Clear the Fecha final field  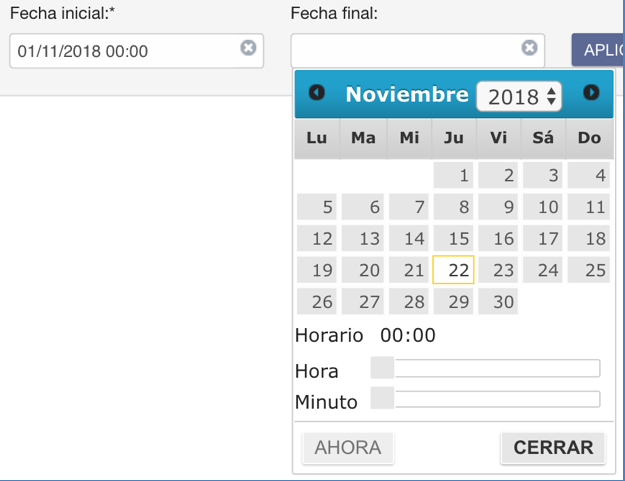coord(529,48)
